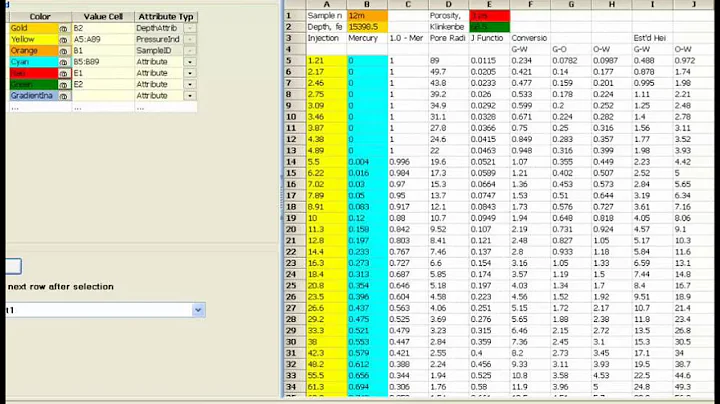Click cell with value 9.52 in column D
720x404 pixels.
tap(449, 230)
